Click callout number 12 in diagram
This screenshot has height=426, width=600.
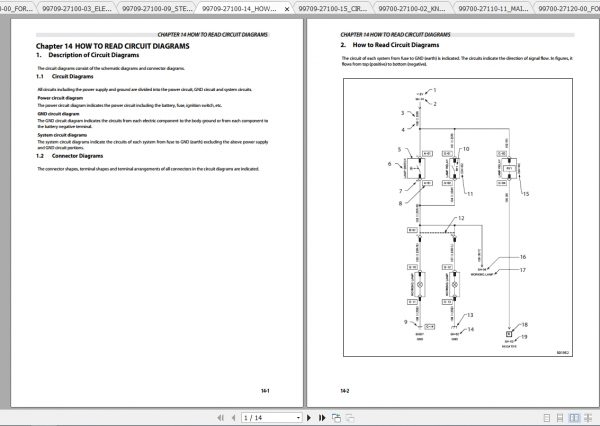[x=461, y=218]
